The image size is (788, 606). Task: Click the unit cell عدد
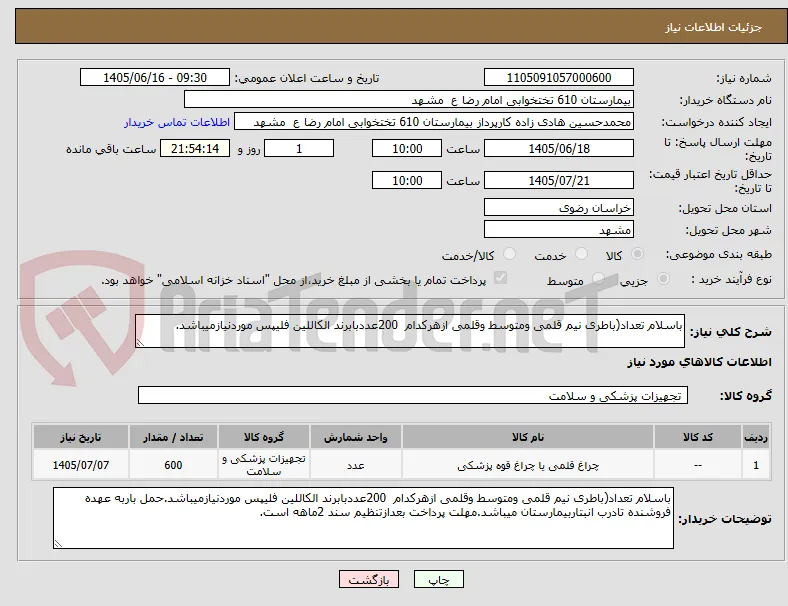(355, 465)
